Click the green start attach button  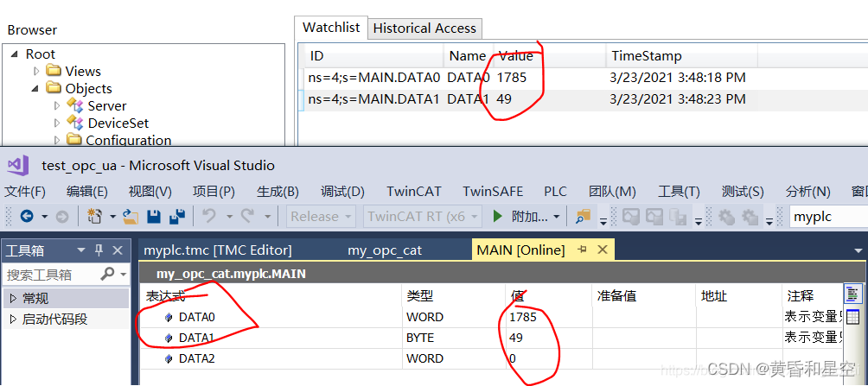coord(498,216)
